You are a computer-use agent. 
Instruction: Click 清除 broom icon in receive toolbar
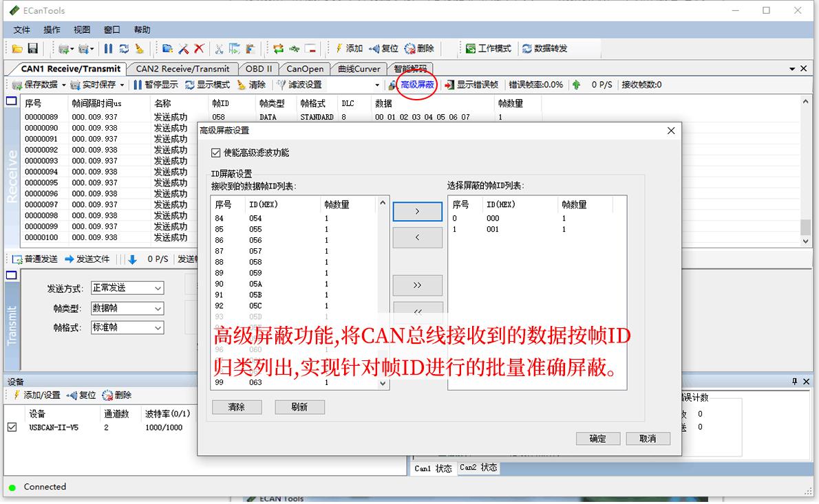coord(251,85)
